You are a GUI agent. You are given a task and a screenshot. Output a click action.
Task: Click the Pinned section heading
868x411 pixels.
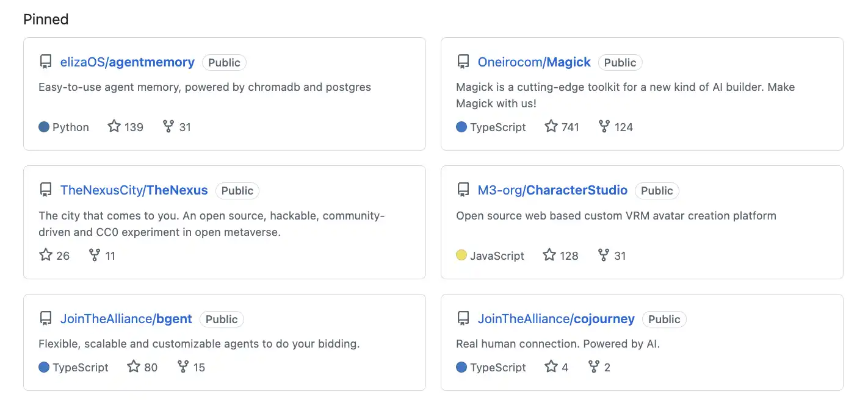(x=45, y=19)
